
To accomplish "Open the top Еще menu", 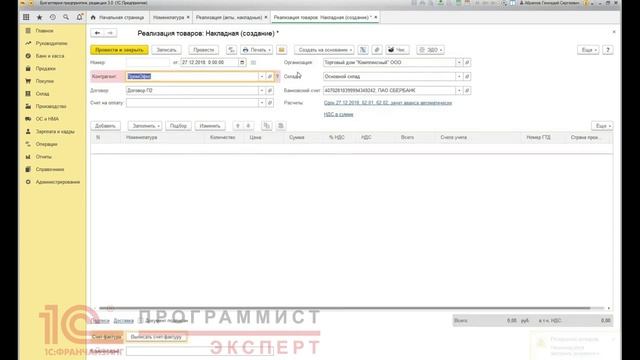I will point(589,50).
